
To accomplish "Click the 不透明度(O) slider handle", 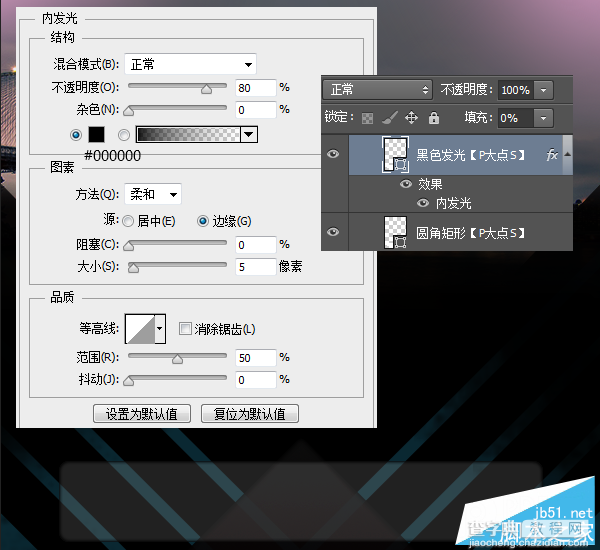I will click(207, 89).
